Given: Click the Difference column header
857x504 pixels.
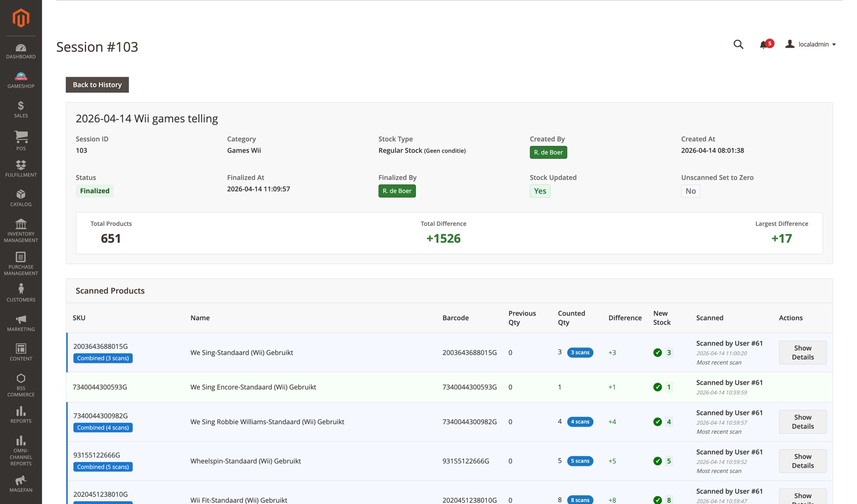Looking at the screenshot, I should tap(625, 318).
